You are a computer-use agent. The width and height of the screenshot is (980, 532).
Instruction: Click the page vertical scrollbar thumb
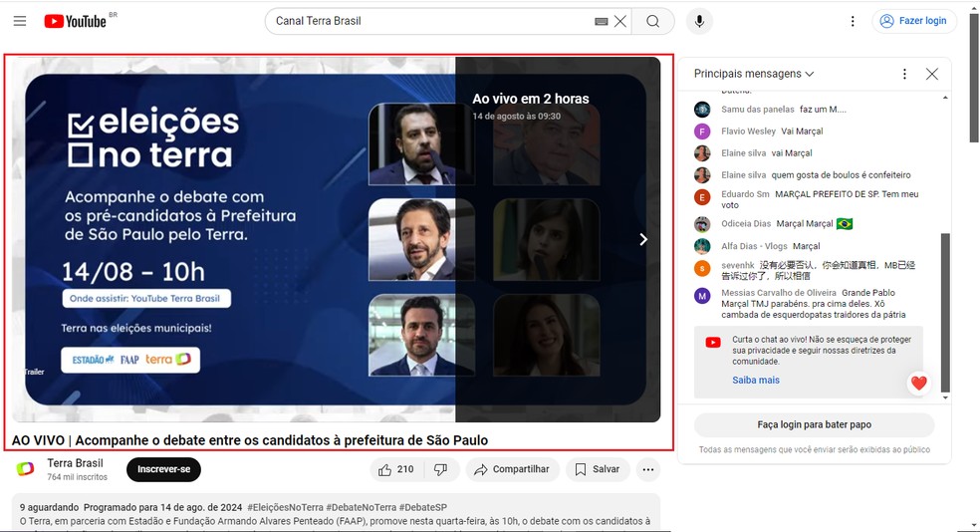click(x=974, y=78)
